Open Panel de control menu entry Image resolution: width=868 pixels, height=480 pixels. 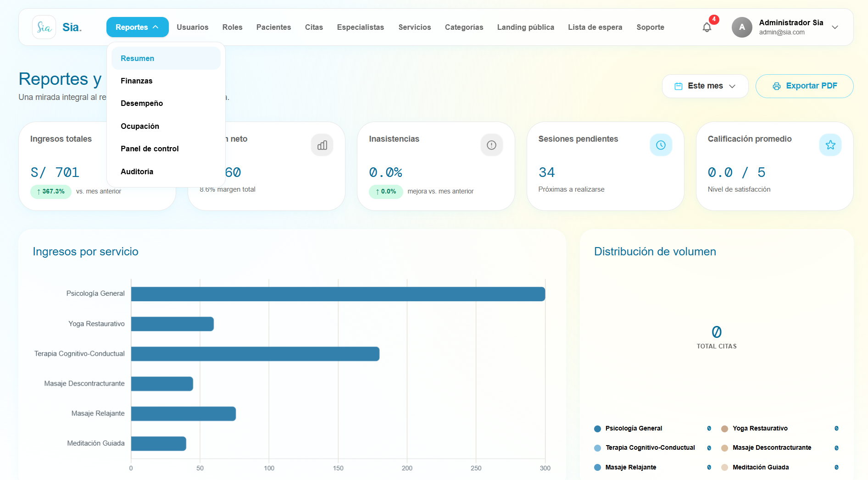pos(166,149)
